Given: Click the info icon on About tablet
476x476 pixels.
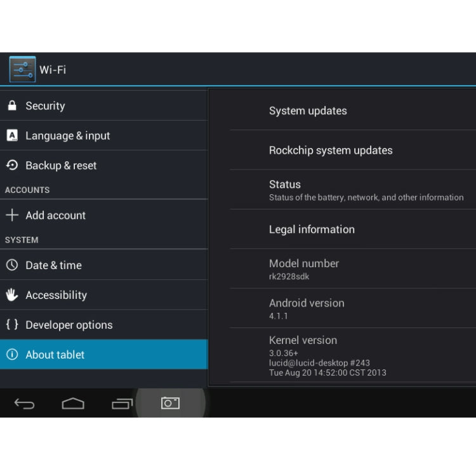Looking at the screenshot, I should pyautogui.click(x=12, y=354).
